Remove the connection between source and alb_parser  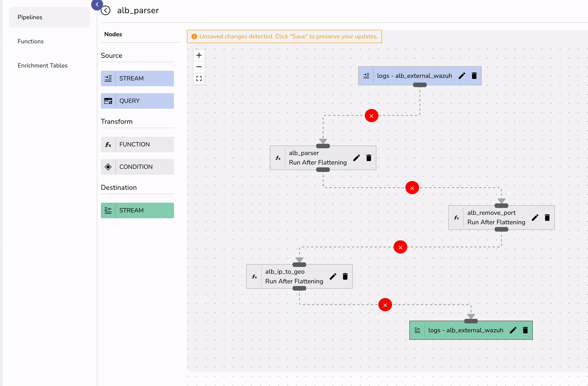pos(371,115)
